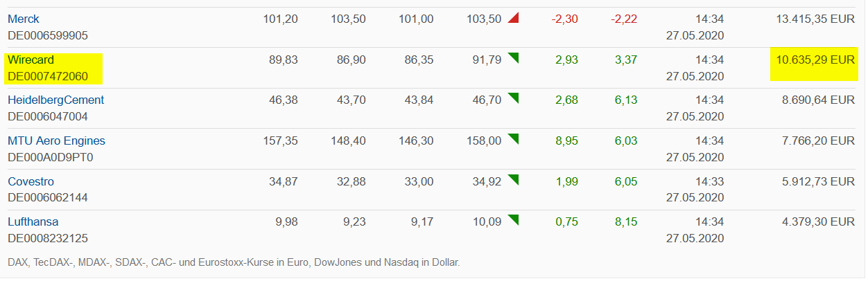Screen dimensions: 868x281
Task: Follow the Covestro company link
Action: pyautogui.click(x=31, y=182)
